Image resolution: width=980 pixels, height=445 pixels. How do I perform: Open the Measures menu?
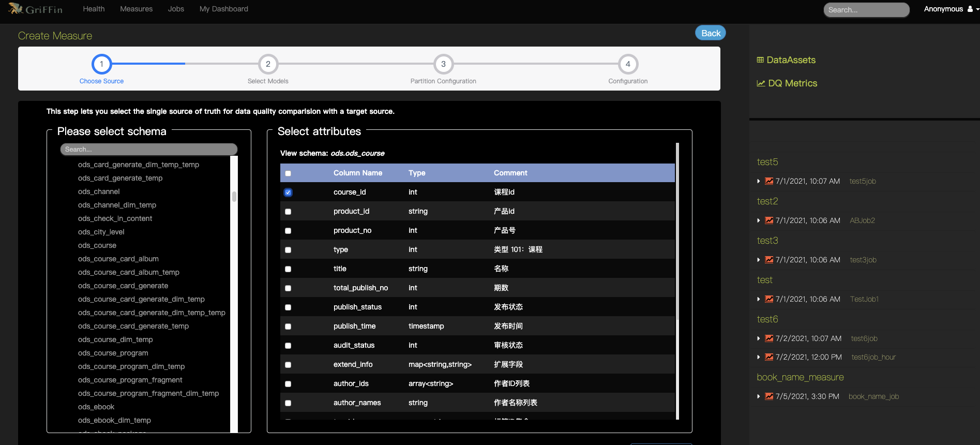point(136,9)
